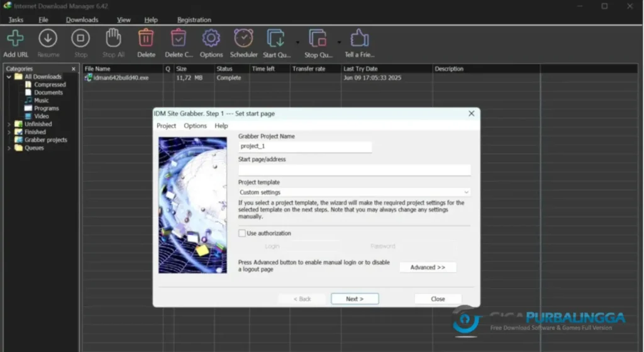The image size is (644, 352).
Task: Click the Delete trash icon
Action: [x=146, y=38]
